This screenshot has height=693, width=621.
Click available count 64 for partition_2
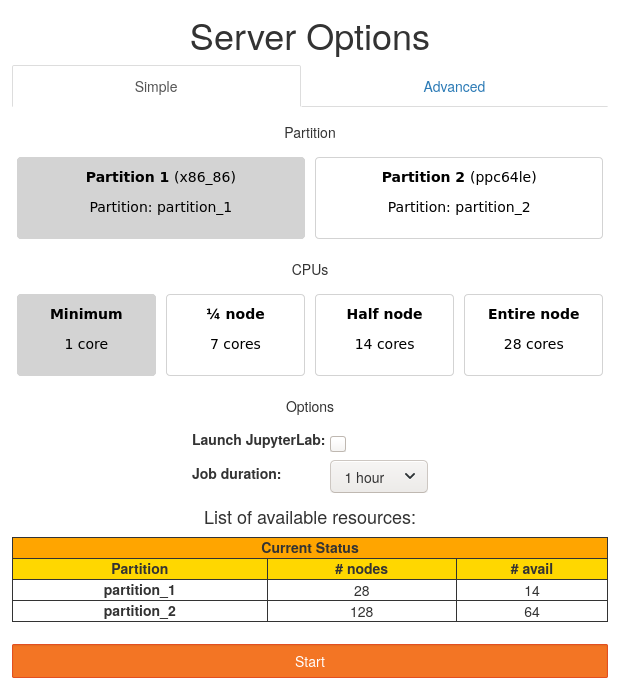[x=531, y=612]
